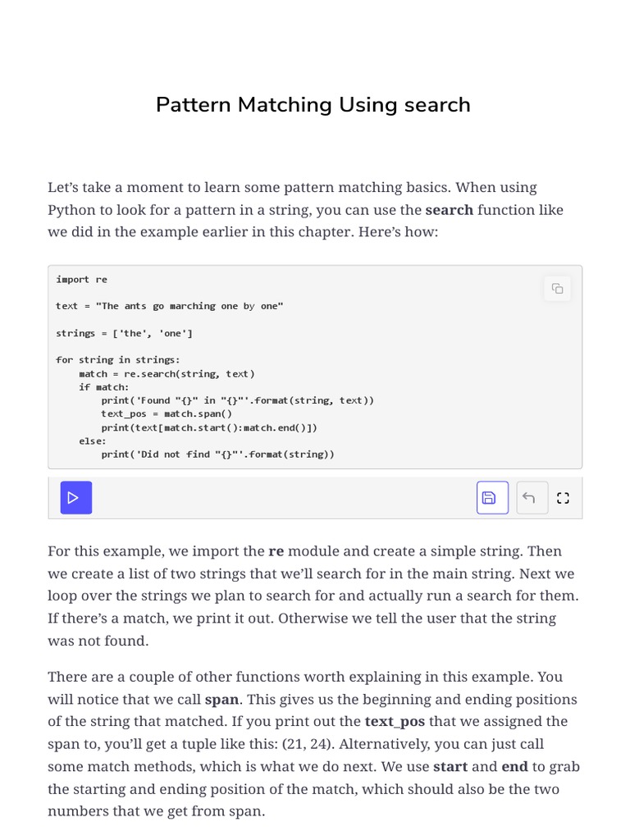Expand the code editor to fullscreen
The height and width of the screenshot is (840, 630).
[x=563, y=498]
